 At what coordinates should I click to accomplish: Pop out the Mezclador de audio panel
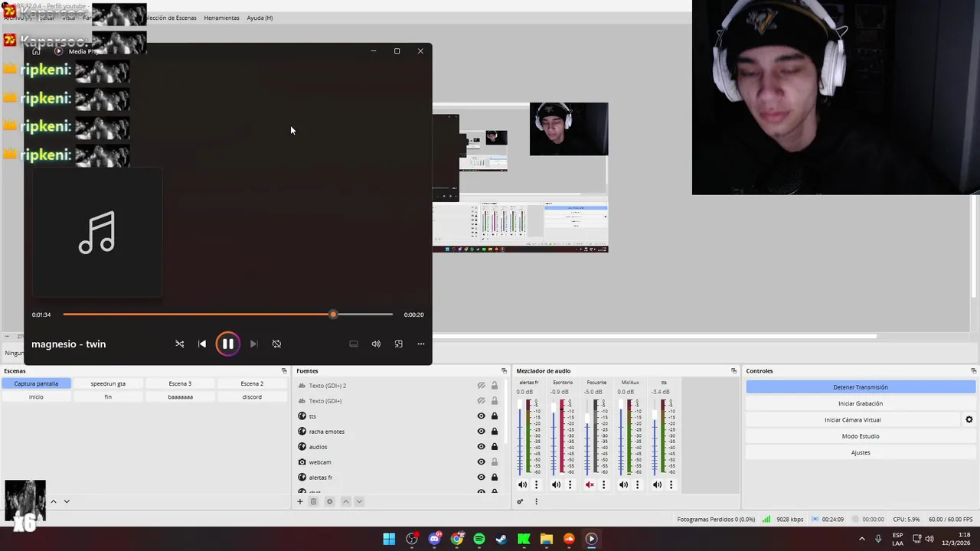(733, 371)
